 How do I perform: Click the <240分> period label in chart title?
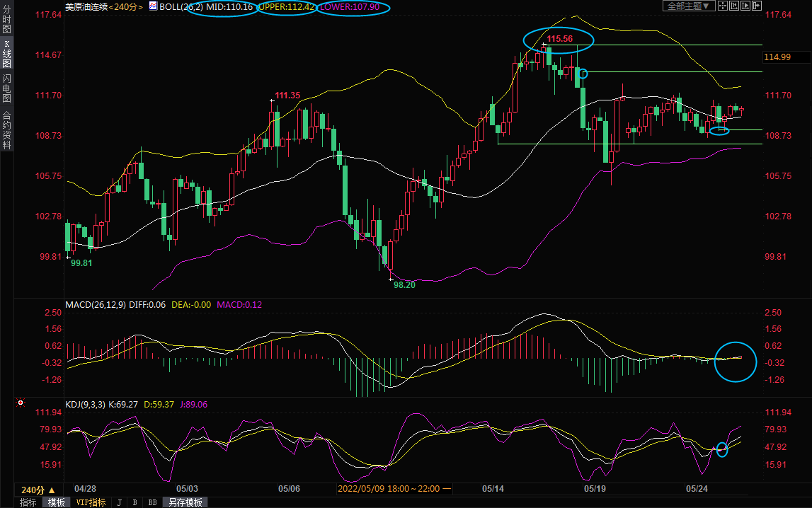[124, 6]
